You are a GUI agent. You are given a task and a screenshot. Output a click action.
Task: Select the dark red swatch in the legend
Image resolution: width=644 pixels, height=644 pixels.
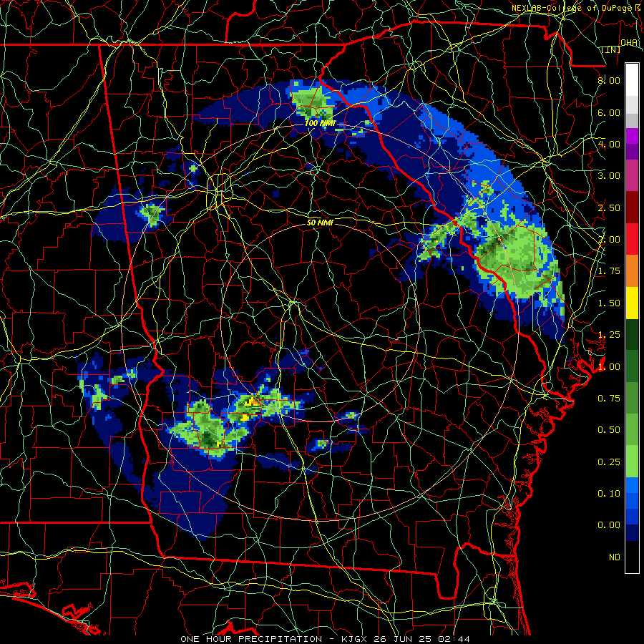tap(632, 208)
